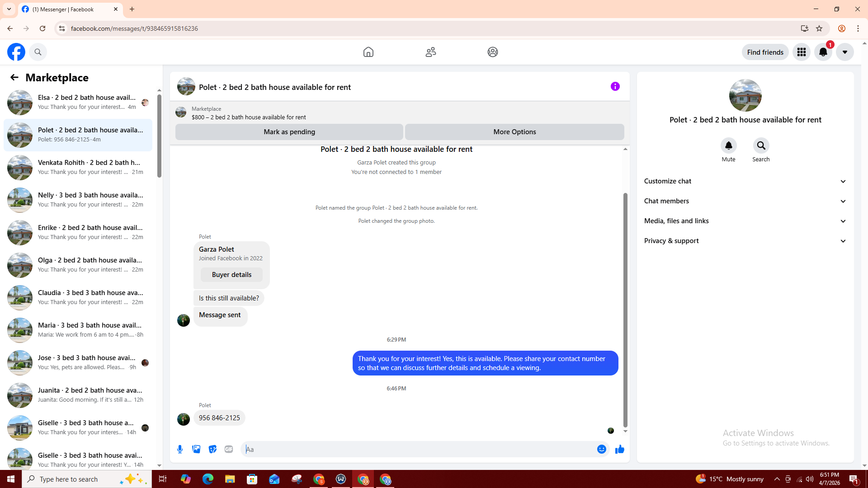868x488 pixels.
Task: Click the chat list scrollbar
Action: 159,136
